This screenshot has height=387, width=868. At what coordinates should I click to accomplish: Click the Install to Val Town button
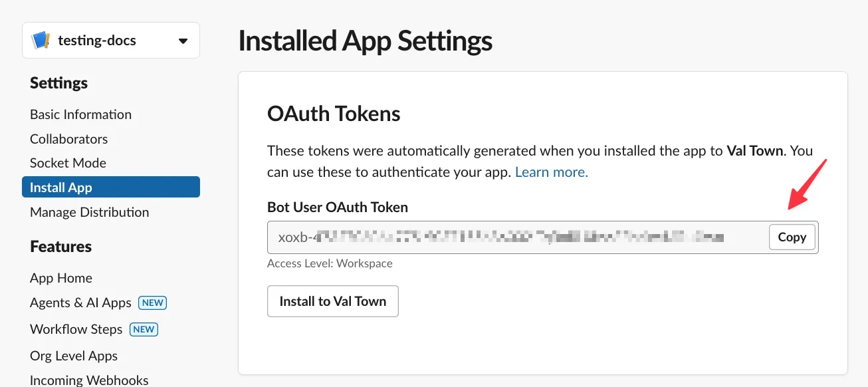point(332,301)
